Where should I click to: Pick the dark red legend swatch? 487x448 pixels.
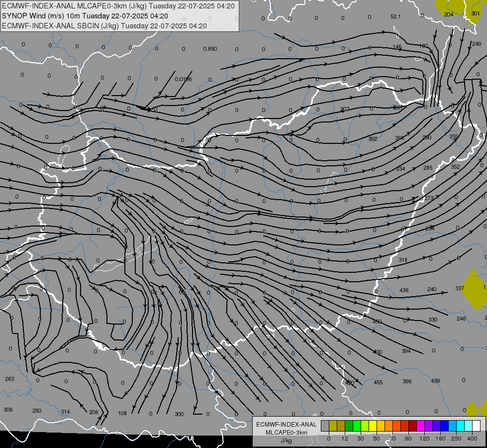tap(413, 426)
